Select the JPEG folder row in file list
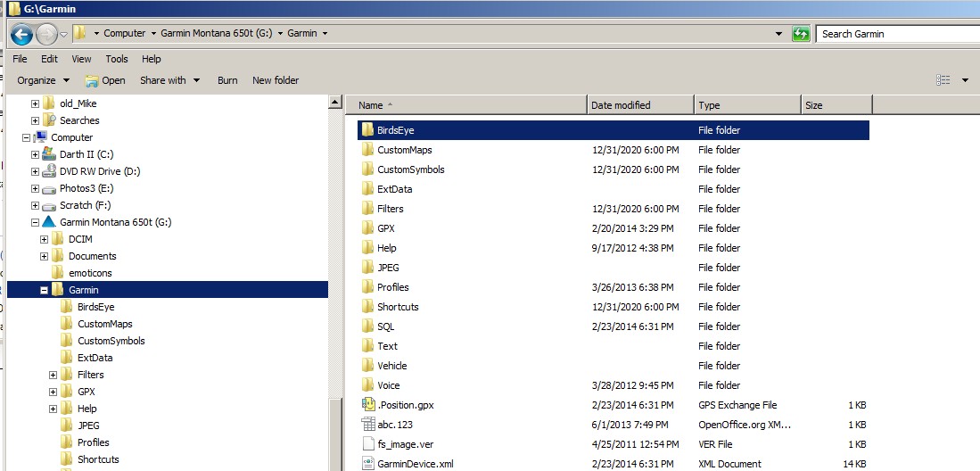980x471 pixels. point(614,268)
